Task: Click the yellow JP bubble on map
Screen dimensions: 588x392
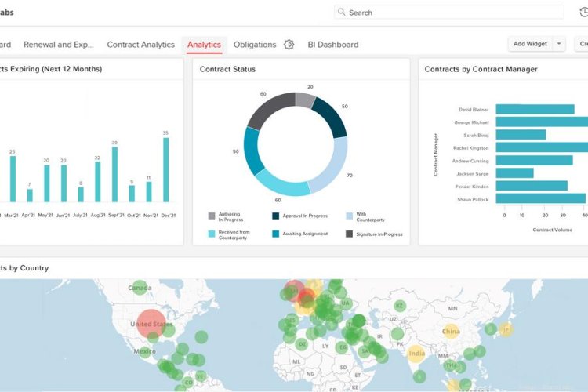Action: [x=506, y=330]
